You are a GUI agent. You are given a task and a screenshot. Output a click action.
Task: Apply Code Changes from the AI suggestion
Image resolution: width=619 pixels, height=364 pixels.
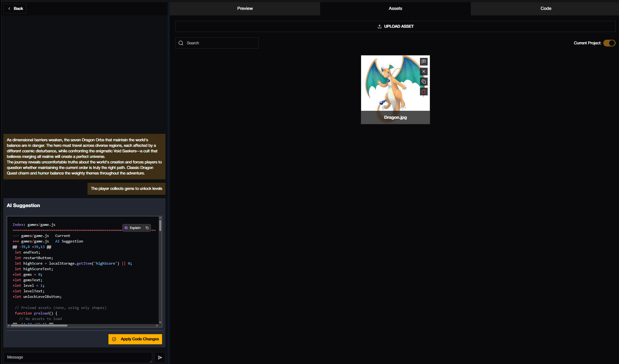[x=135, y=339]
